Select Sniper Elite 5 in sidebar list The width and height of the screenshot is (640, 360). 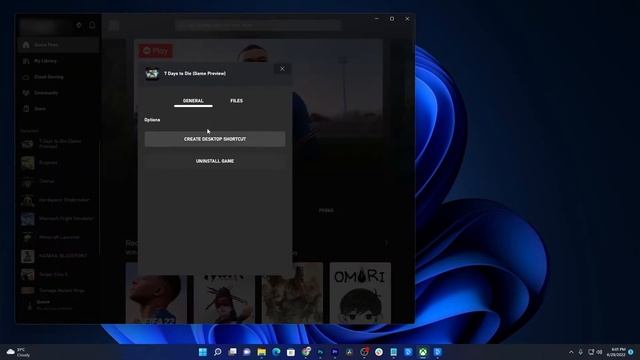pos(58,275)
